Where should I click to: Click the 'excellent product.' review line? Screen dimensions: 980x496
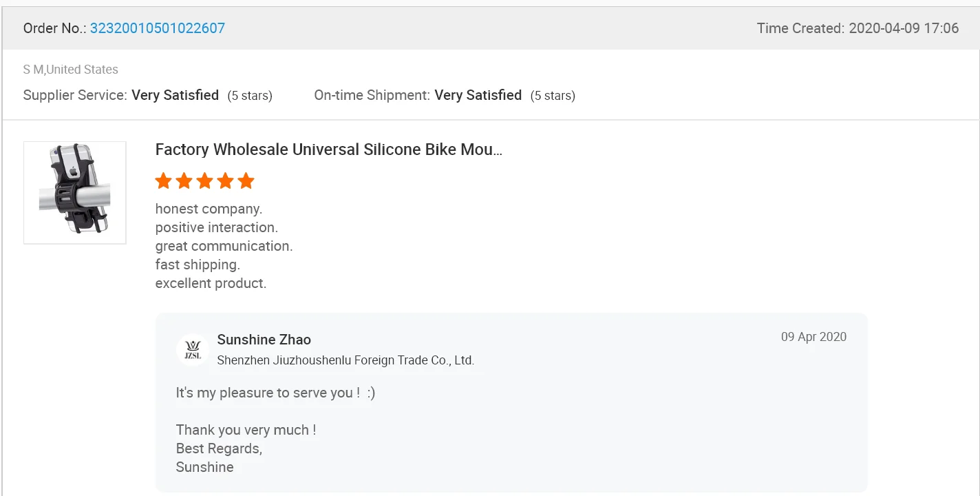pyautogui.click(x=211, y=283)
